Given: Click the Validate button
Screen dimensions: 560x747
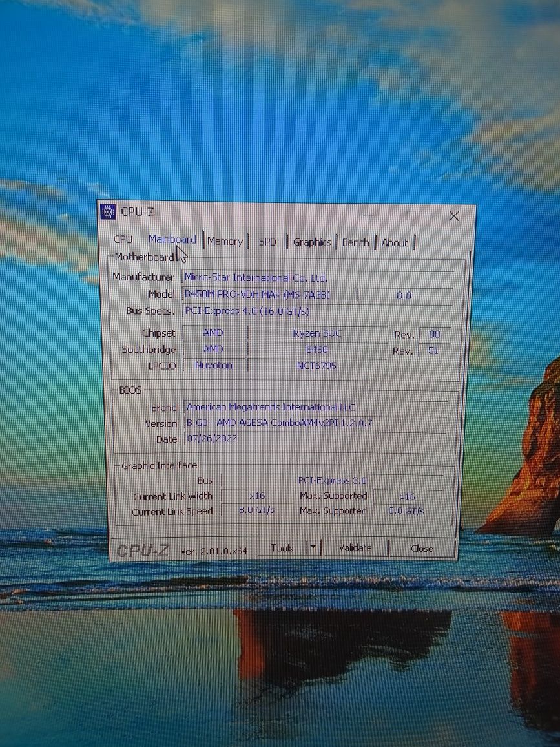Looking at the screenshot, I should coord(355,548).
